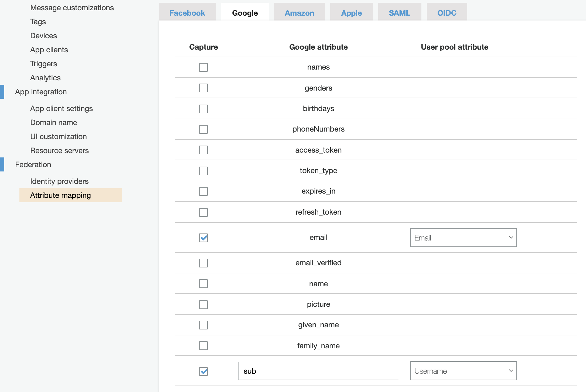This screenshot has width=586, height=392.
Task: Enable capture for phoneNumbers attribute
Action: 203,129
